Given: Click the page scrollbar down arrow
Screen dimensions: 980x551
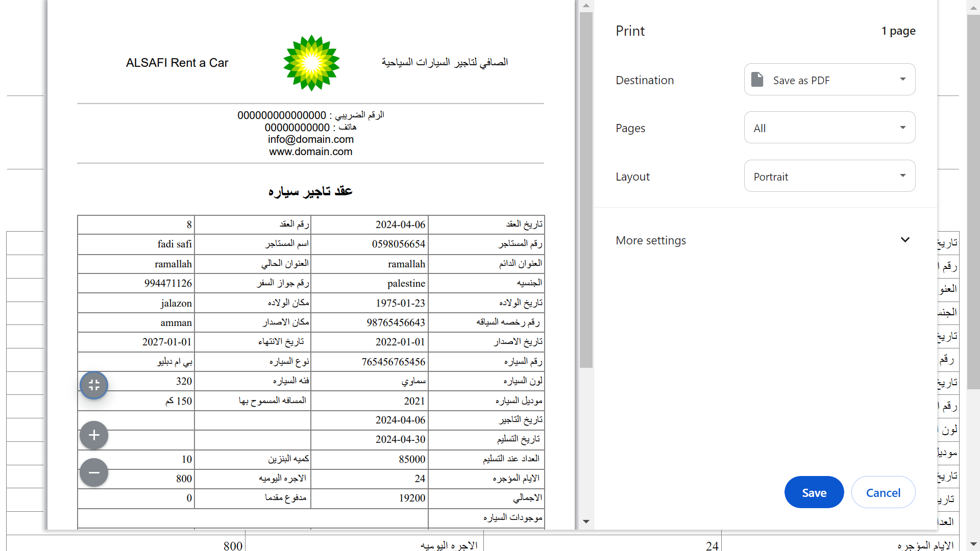Looking at the screenshot, I should coord(973,544).
